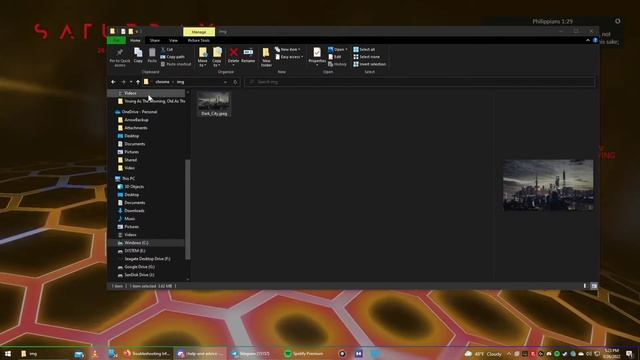Click Invert selection in the ribbon
This screenshot has width=640, height=360.
click(369, 64)
